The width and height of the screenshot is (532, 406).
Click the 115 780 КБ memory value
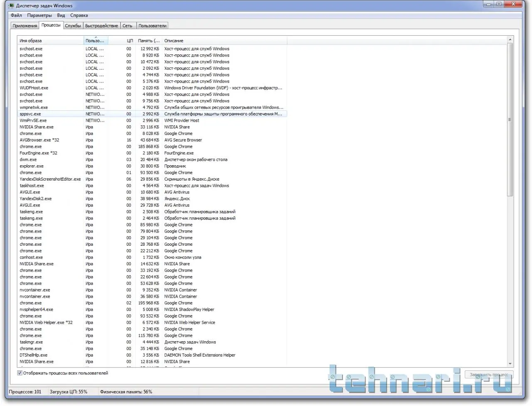(x=149, y=336)
